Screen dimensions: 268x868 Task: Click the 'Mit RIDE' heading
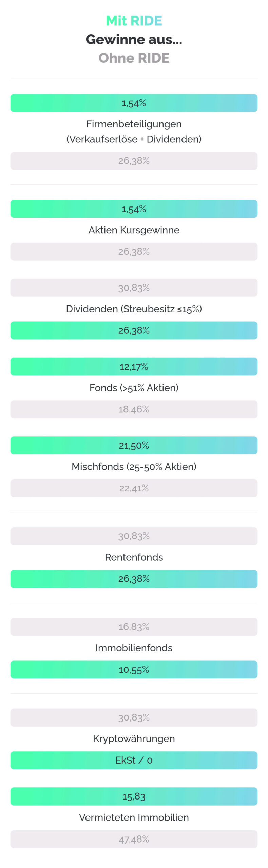click(134, 21)
